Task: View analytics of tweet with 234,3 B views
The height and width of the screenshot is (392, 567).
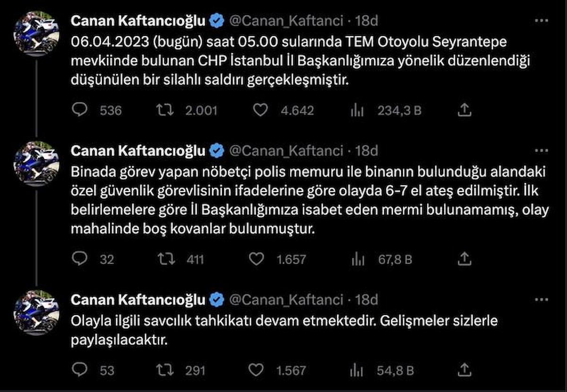Action: pyautogui.click(x=357, y=110)
